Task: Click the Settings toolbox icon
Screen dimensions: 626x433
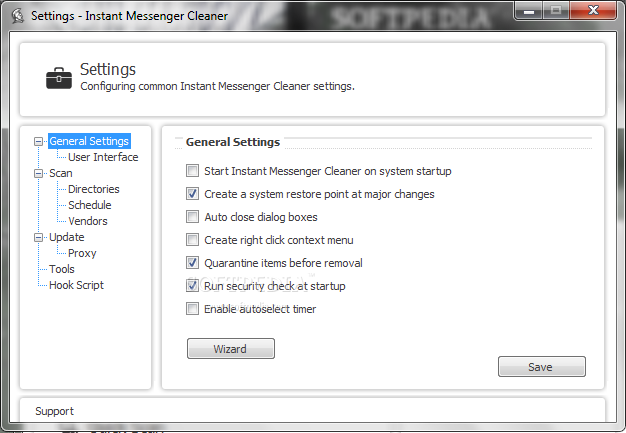Action: point(59,78)
